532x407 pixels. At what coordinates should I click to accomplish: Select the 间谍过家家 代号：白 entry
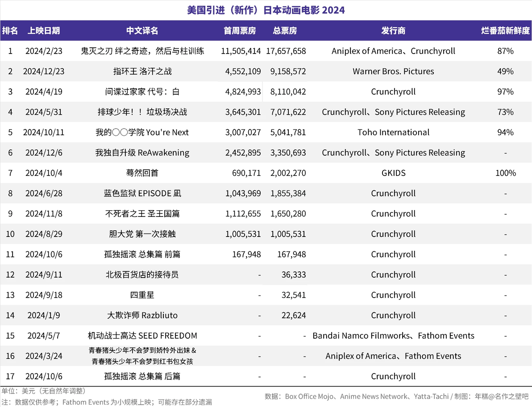pos(142,91)
